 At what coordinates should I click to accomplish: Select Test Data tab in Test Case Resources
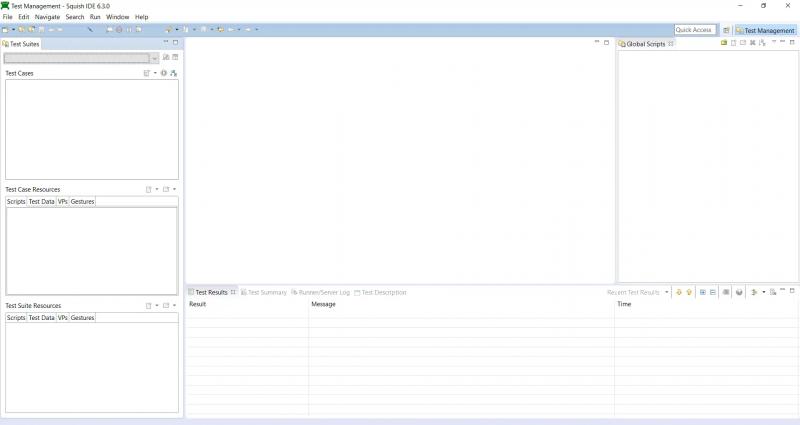pyautogui.click(x=41, y=201)
